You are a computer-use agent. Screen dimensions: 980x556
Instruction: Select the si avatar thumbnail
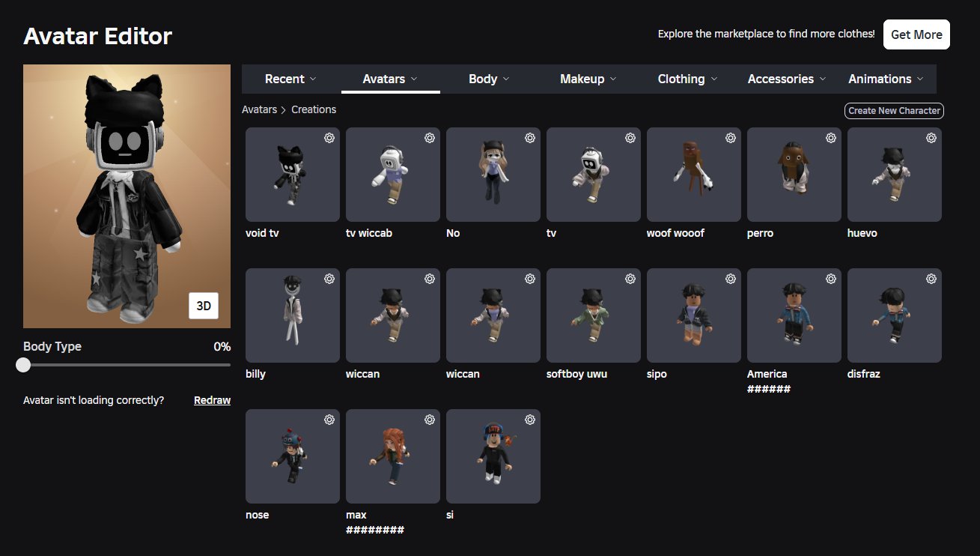click(493, 456)
